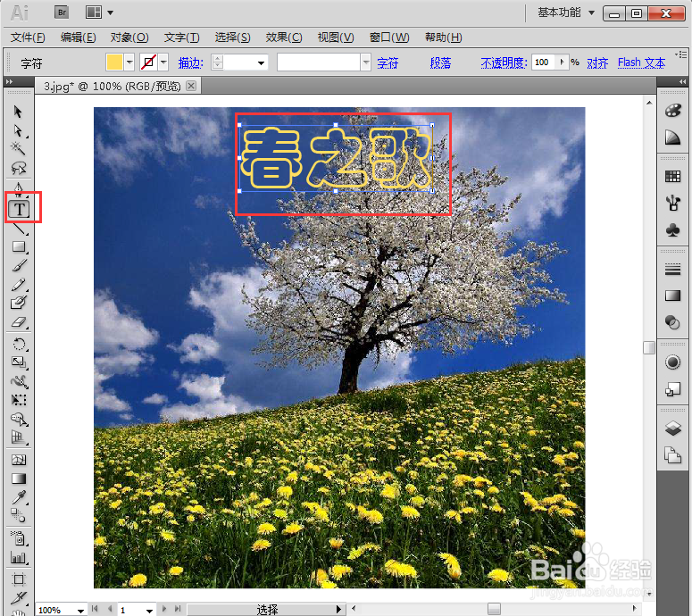Viewport: 692px width, 616px height.
Task: Open the 对象(O) menu
Action: [129, 37]
